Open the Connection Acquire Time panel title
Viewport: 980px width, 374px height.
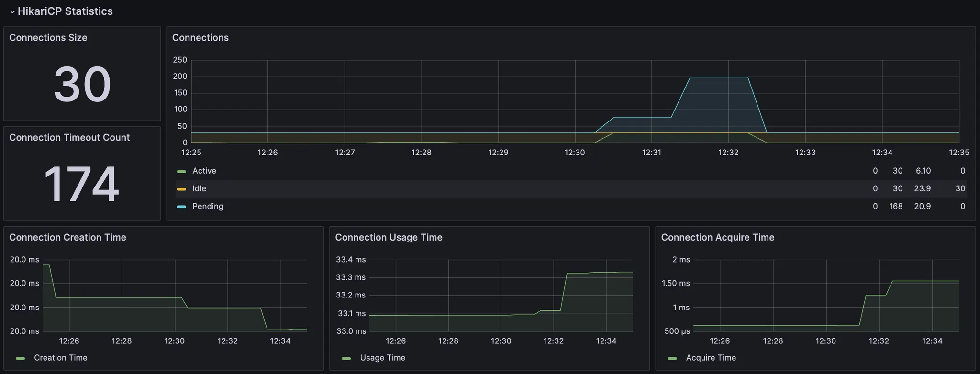(717, 237)
